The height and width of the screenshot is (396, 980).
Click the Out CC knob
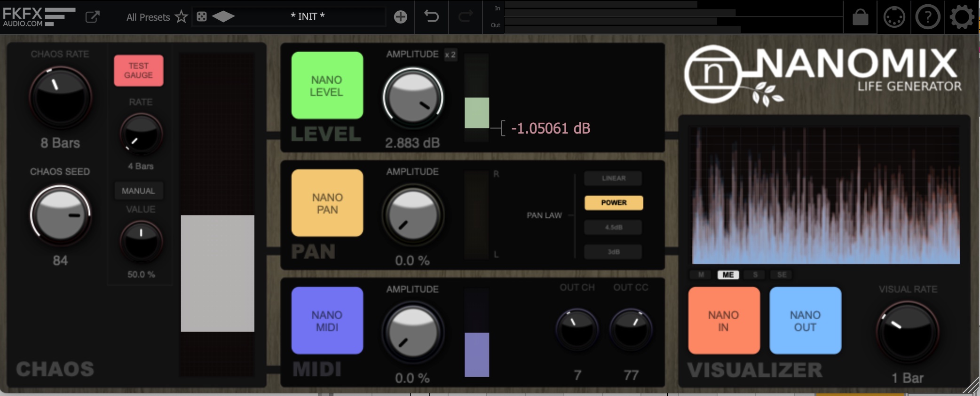click(x=631, y=329)
